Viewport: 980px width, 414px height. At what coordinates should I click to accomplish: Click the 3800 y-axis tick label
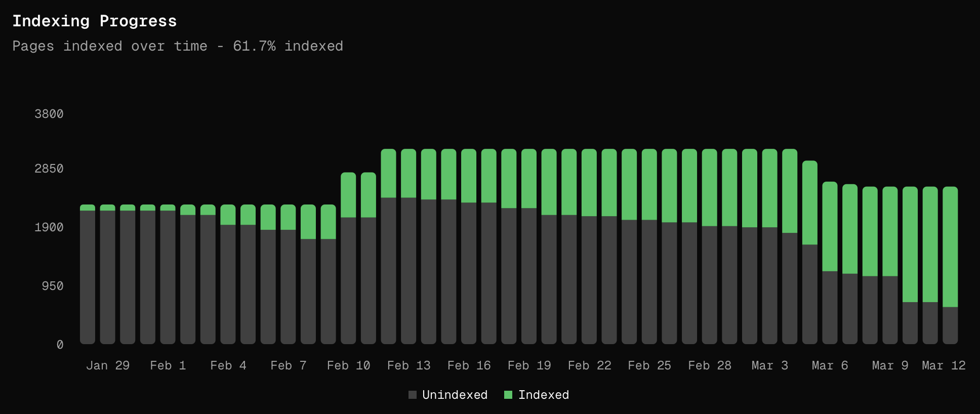49,114
